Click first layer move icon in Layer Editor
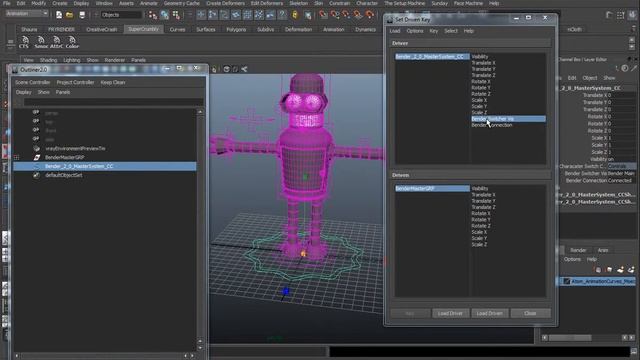The image size is (640, 360). coord(598,270)
